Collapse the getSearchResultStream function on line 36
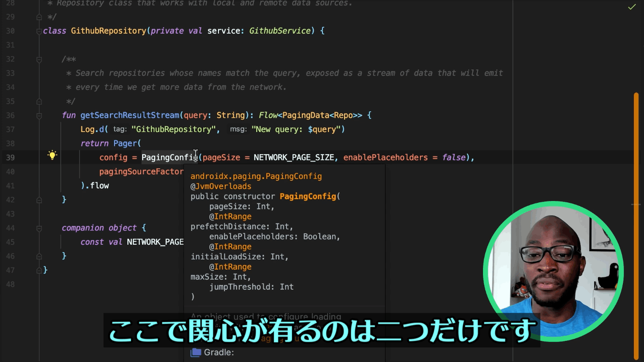644x362 pixels. (x=39, y=115)
